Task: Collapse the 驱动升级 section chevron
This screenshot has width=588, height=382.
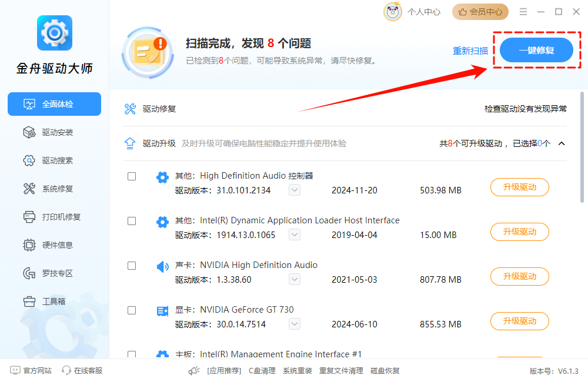Action: (561, 143)
